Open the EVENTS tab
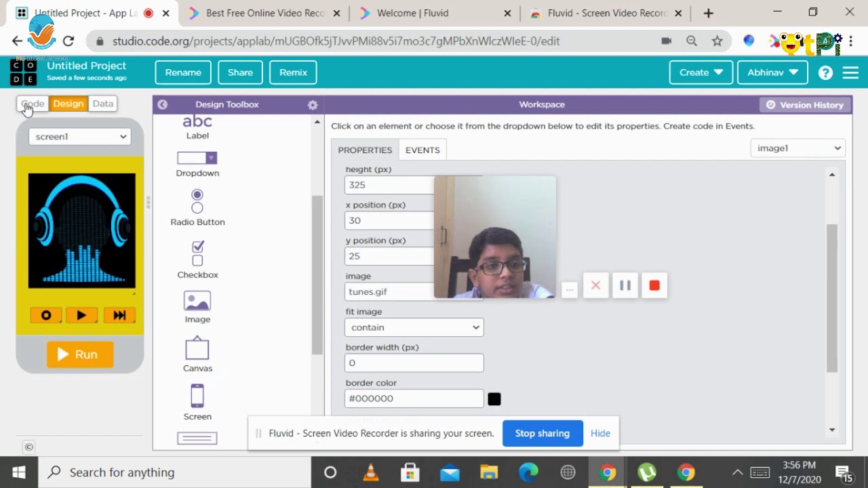The width and height of the screenshot is (868, 488). (x=422, y=150)
